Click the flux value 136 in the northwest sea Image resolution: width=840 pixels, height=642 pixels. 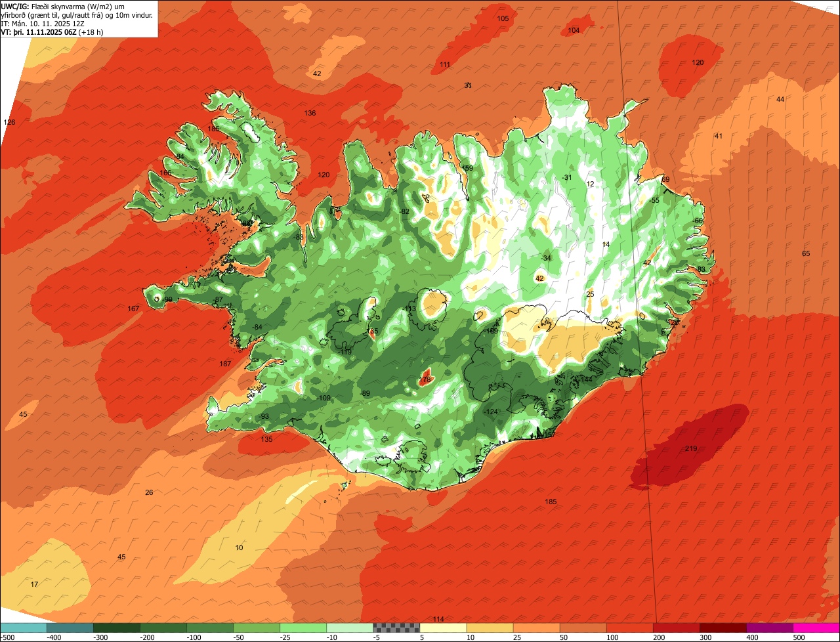pos(310,113)
